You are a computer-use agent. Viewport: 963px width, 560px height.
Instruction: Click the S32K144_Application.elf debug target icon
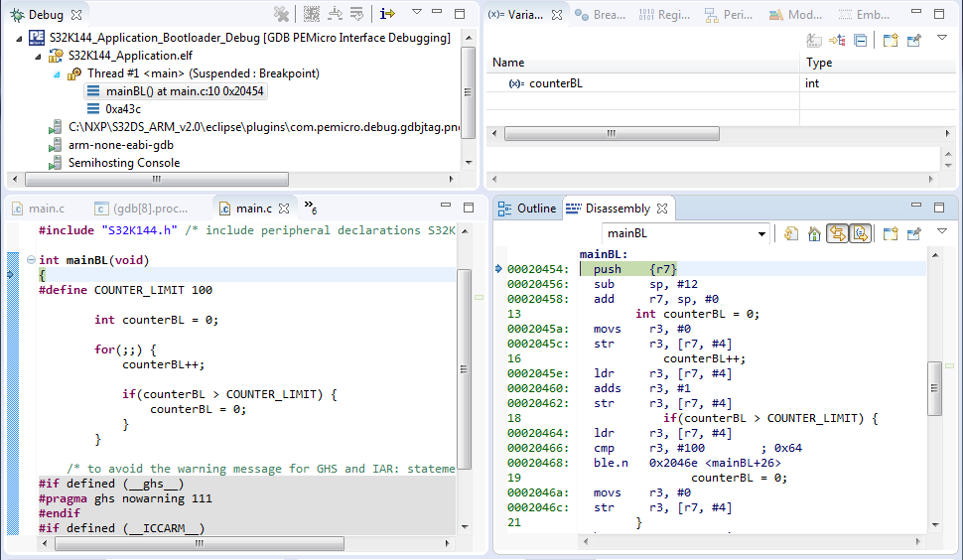[x=56, y=56]
